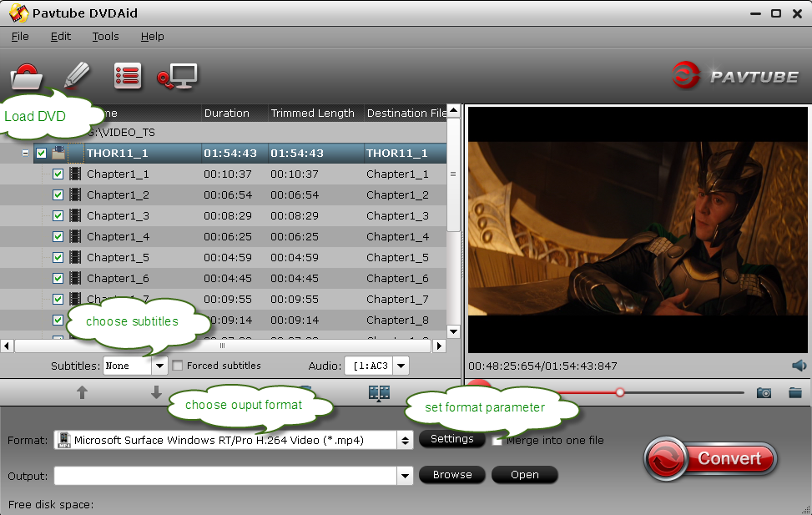
Task: Move selected item up with arrow
Action: (x=82, y=392)
